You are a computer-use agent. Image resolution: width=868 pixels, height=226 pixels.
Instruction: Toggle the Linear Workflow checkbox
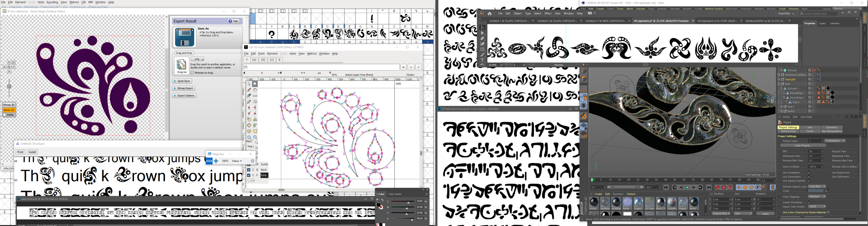809,202
